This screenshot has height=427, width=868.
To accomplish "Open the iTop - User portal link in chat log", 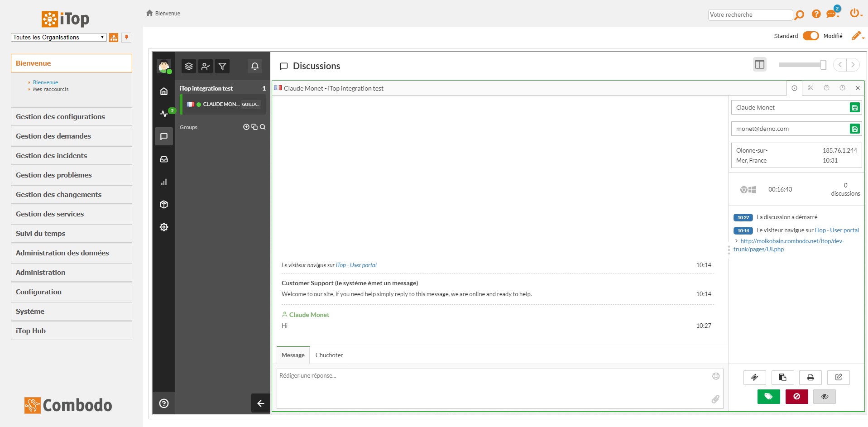I will point(356,265).
